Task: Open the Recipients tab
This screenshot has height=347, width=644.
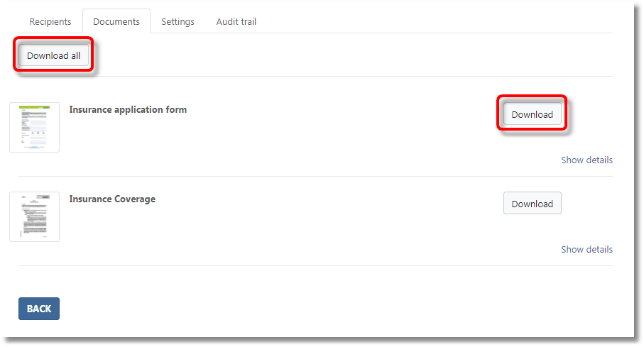Action: [x=50, y=21]
